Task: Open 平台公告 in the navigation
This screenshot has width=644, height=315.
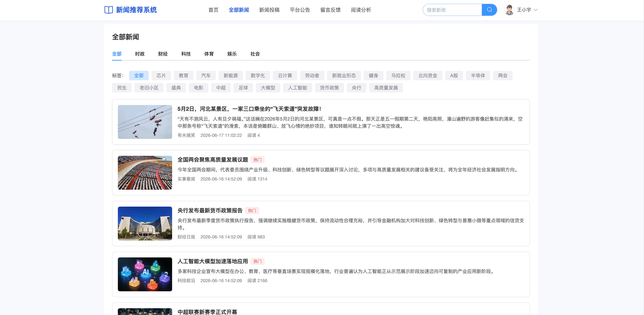Action: click(300, 10)
